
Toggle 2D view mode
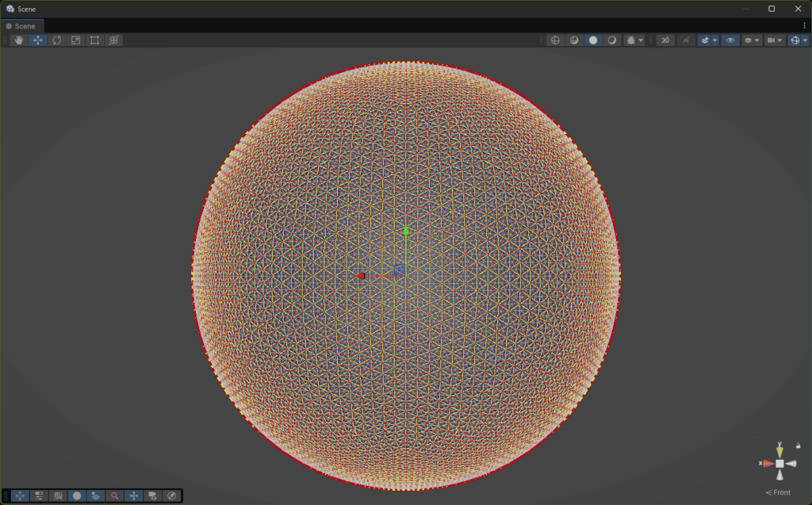[x=666, y=40]
